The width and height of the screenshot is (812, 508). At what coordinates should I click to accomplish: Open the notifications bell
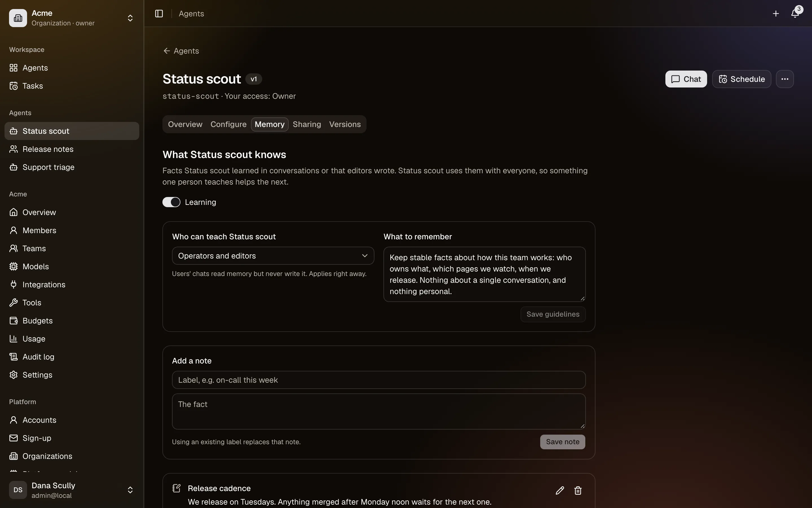(x=795, y=14)
